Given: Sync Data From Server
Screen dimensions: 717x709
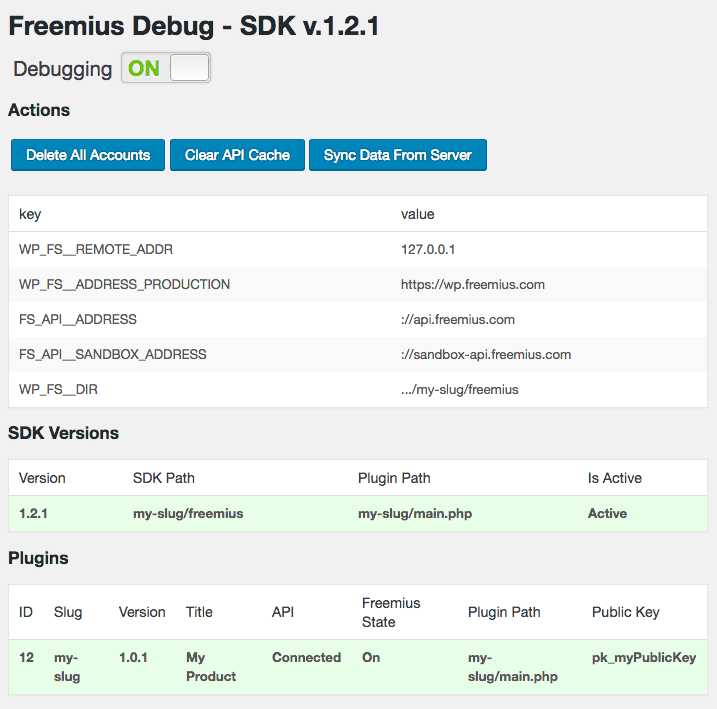Looking at the screenshot, I should coord(398,155).
